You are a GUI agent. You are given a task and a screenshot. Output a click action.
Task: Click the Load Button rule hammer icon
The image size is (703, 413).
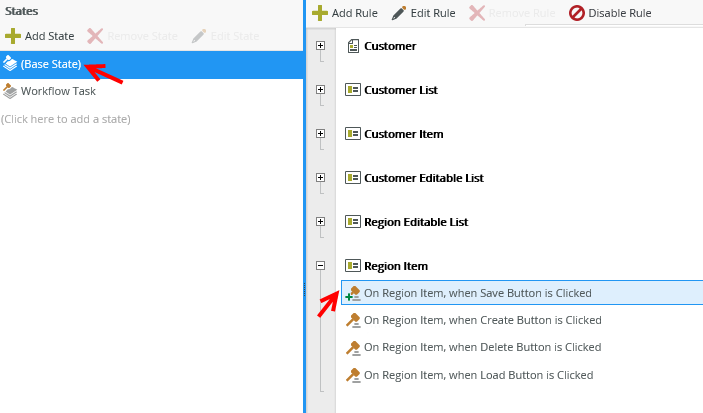tap(353, 375)
